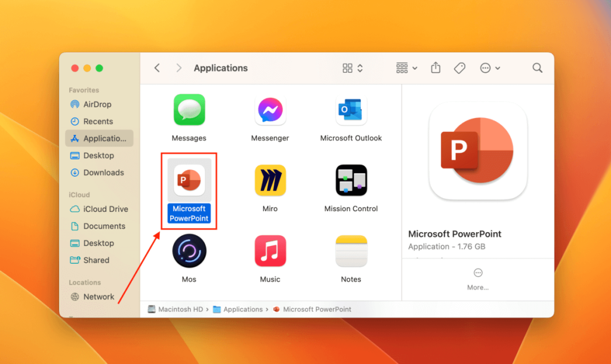Open Microsoft Outlook
This screenshot has width=611, height=364.
pos(351,110)
